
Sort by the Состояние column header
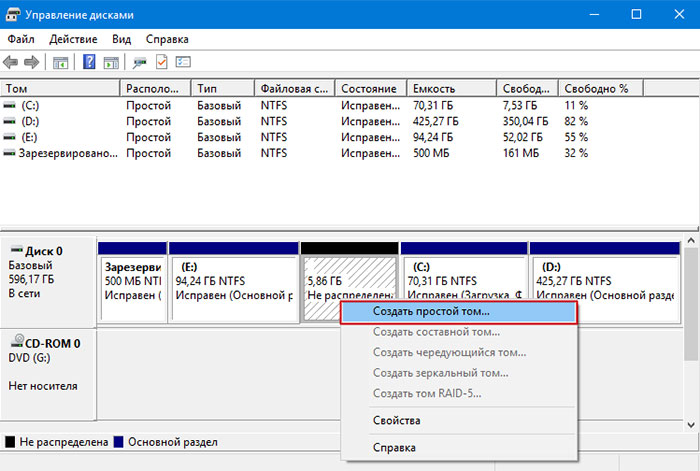[371, 88]
